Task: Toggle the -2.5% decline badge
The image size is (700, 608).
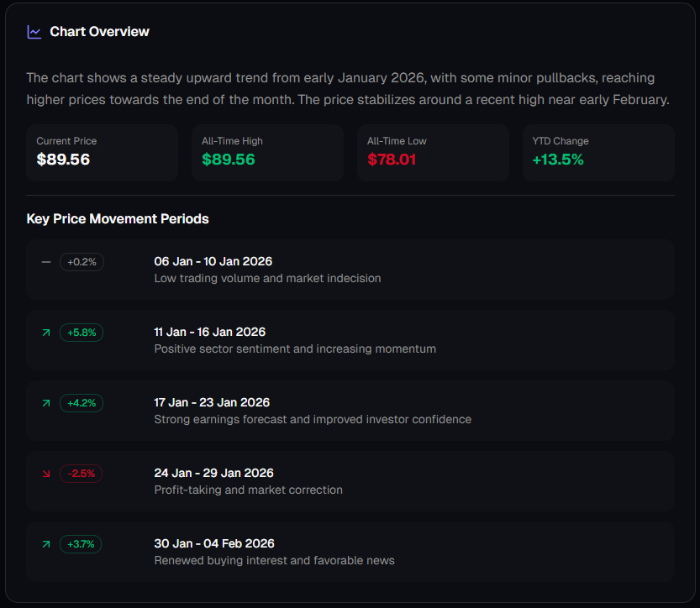Action: [x=81, y=473]
